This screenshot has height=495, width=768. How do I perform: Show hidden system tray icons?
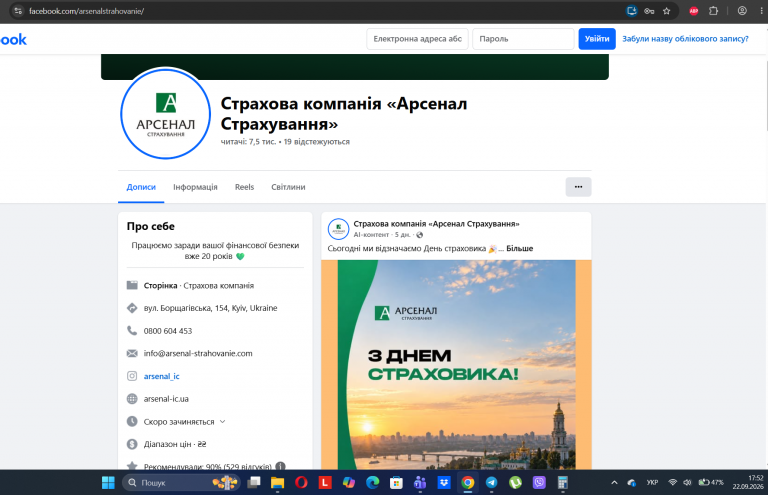point(614,483)
